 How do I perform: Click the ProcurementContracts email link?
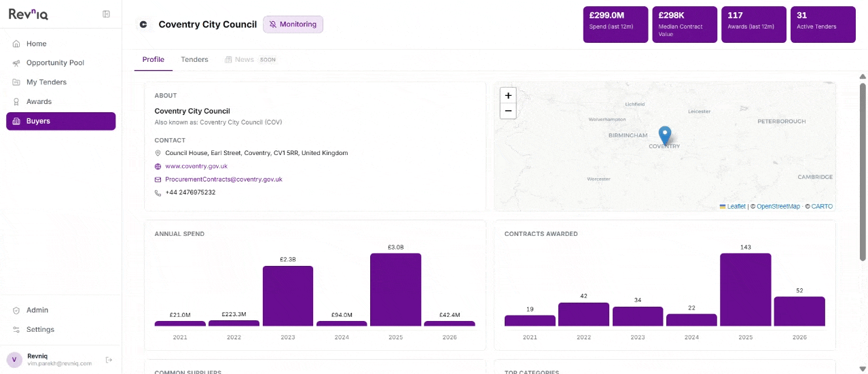point(223,180)
